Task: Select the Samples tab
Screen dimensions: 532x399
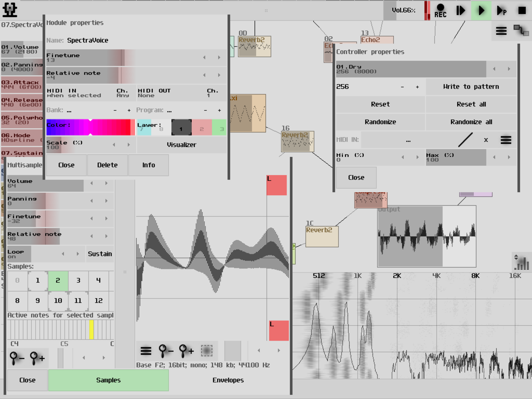Action: coord(108,380)
